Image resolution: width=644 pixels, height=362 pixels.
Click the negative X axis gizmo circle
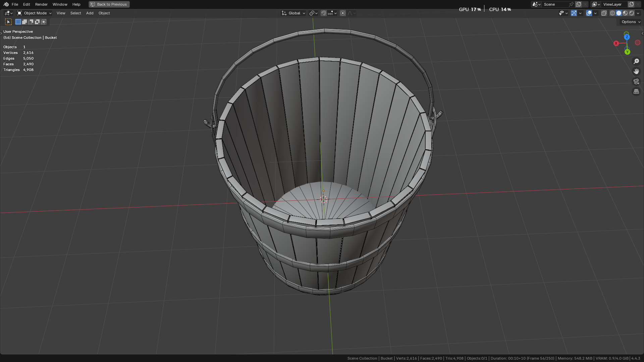pyautogui.click(x=638, y=43)
